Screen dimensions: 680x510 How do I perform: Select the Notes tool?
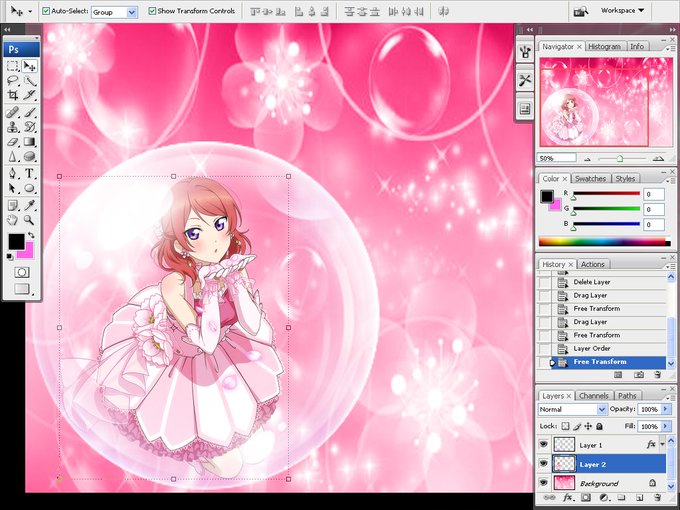[13, 205]
